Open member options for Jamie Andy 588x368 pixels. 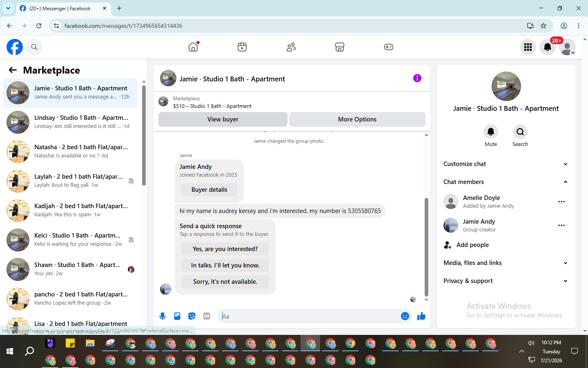click(x=561, y=225)
